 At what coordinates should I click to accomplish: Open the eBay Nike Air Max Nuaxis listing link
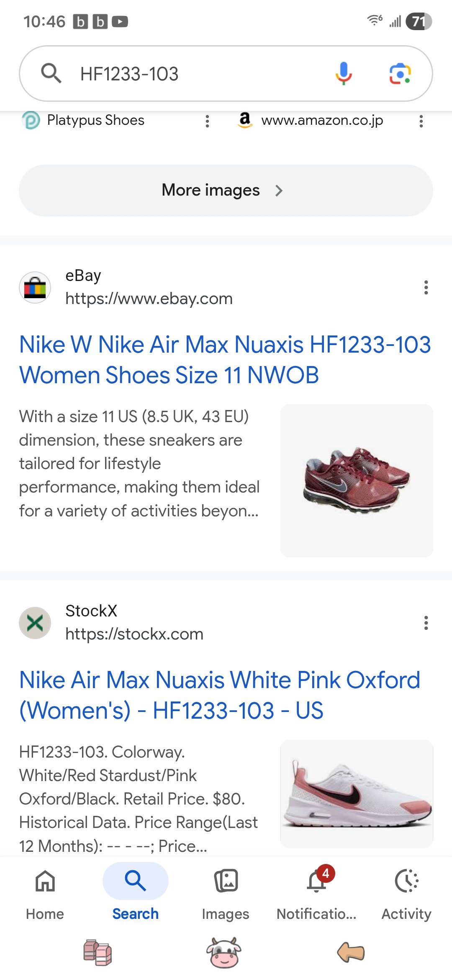(x=225, y=360)
